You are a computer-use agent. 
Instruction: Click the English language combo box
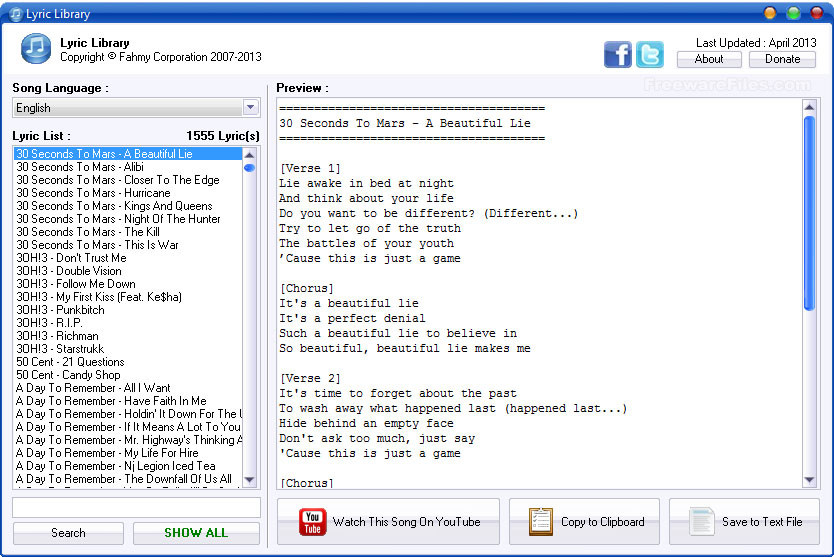pos(136,107)
